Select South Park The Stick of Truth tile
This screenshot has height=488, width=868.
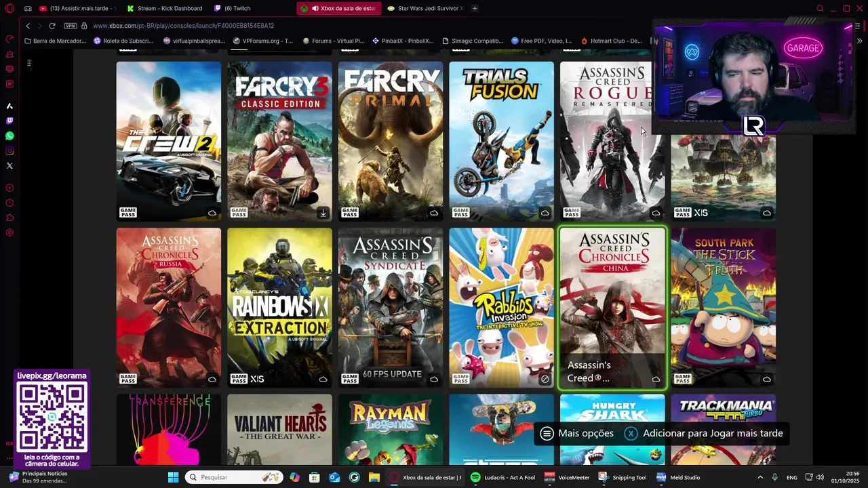click(x=724, y=307)
